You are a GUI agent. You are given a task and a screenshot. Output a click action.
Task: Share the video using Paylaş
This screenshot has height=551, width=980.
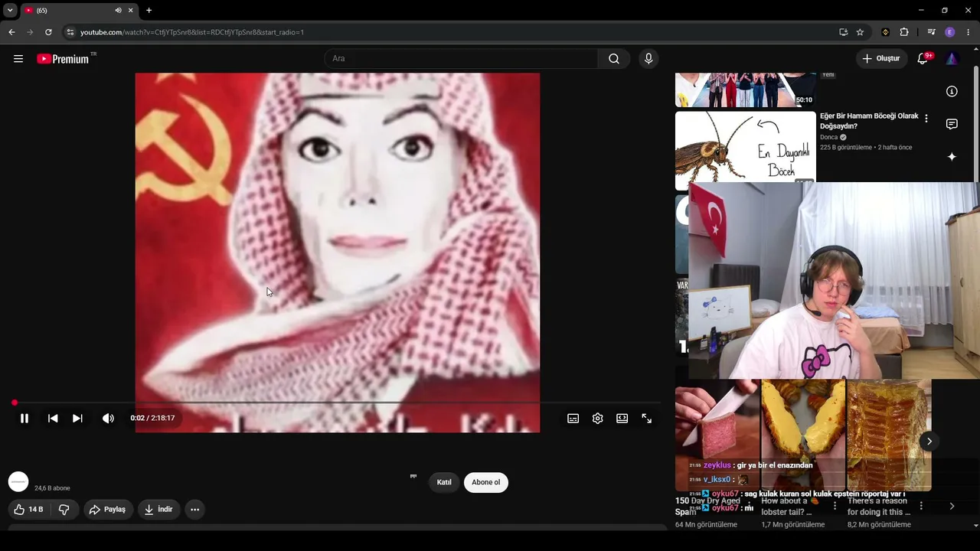(x=107, y=510)
